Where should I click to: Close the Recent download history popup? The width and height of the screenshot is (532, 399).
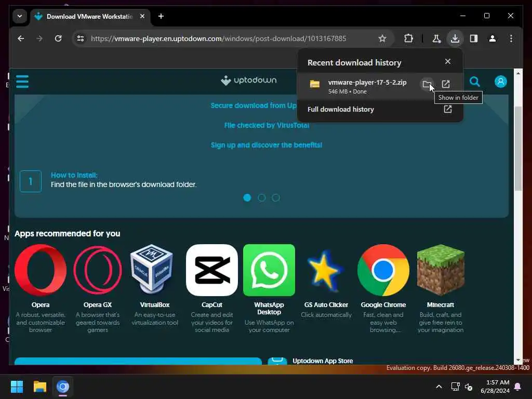coord(448,61)
